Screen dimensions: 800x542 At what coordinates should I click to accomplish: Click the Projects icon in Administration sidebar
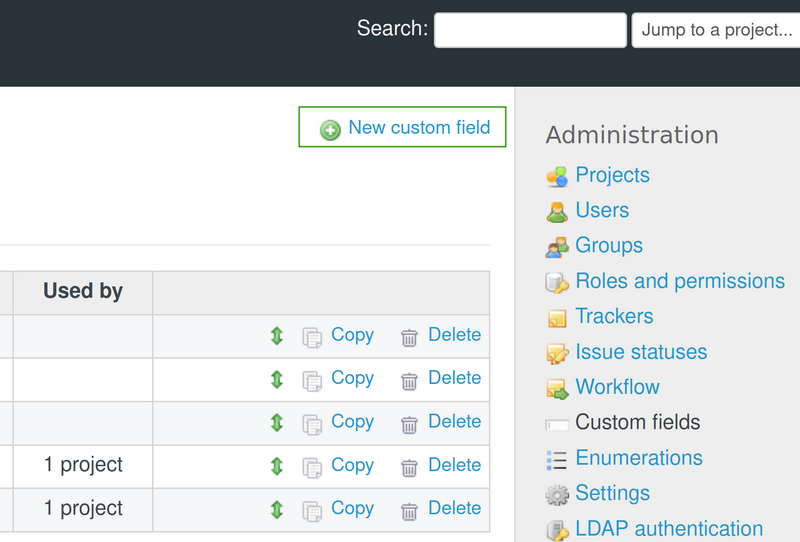click(557, 176)
